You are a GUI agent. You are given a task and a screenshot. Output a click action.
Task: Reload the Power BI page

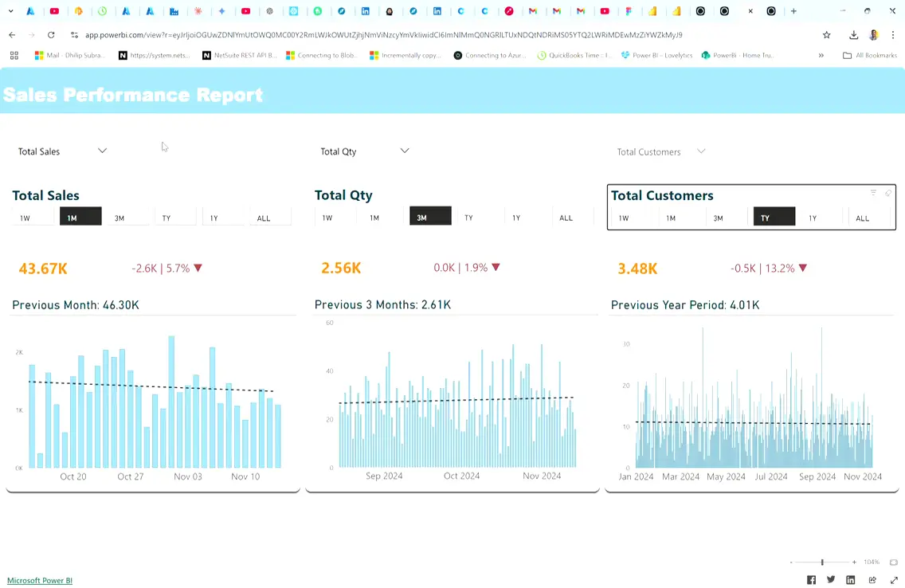(x=51, y=35)
